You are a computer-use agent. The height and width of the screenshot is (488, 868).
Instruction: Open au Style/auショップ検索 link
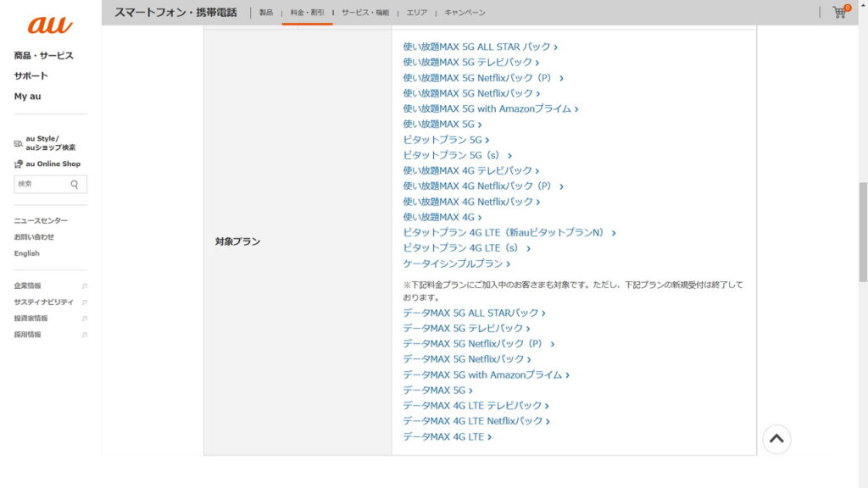(x=51, y=143)
